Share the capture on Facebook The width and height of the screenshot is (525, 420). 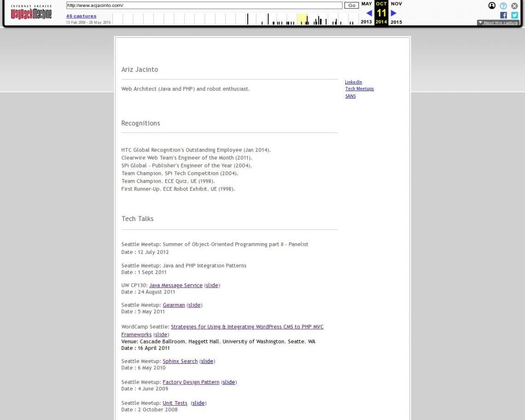503,15
